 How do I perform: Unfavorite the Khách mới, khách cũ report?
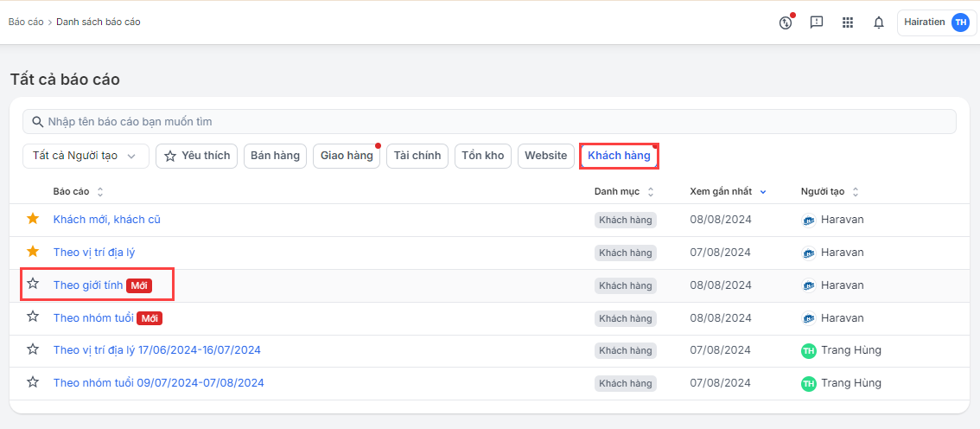(33, 219)
